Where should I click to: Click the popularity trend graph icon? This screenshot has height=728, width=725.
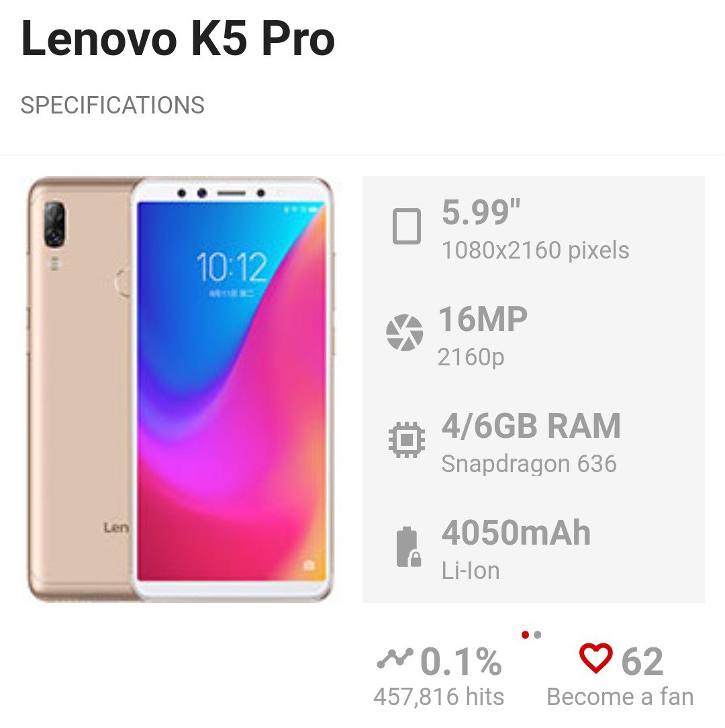pos(395,658)
